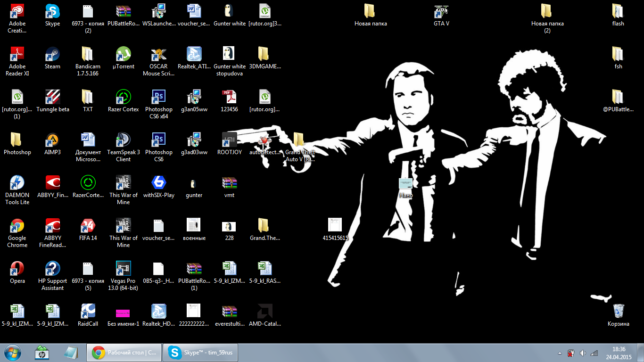
Task: Open Adobe Creative Cloud desktop shortcut
Action: point(17,19)
